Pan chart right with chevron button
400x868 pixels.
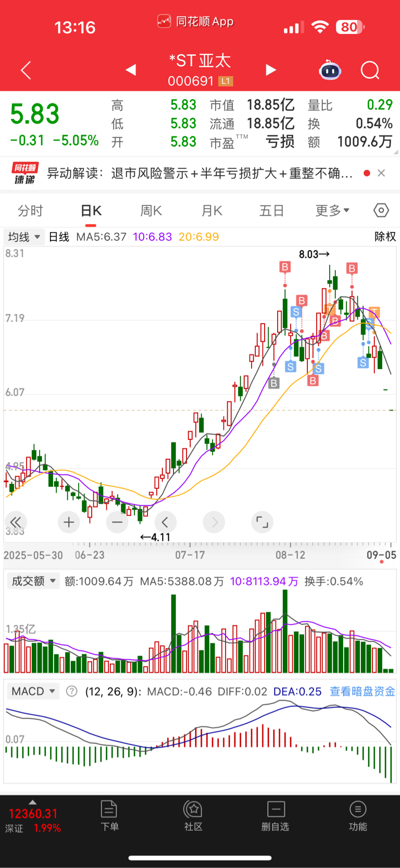coord(214,522)
